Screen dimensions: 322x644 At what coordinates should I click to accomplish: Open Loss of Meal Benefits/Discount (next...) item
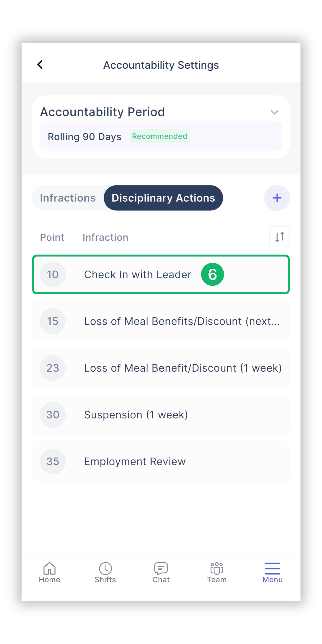161,321
